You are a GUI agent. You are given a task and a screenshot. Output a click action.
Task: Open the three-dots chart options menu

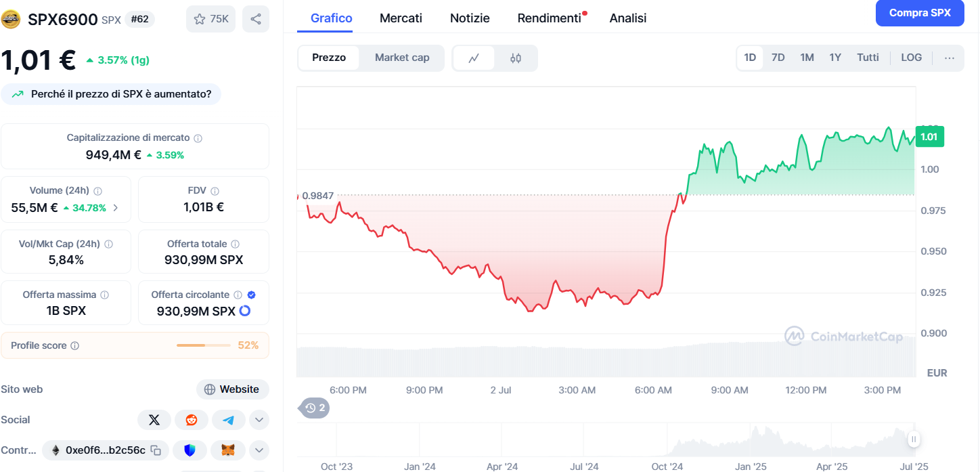[x=950, y=58]
